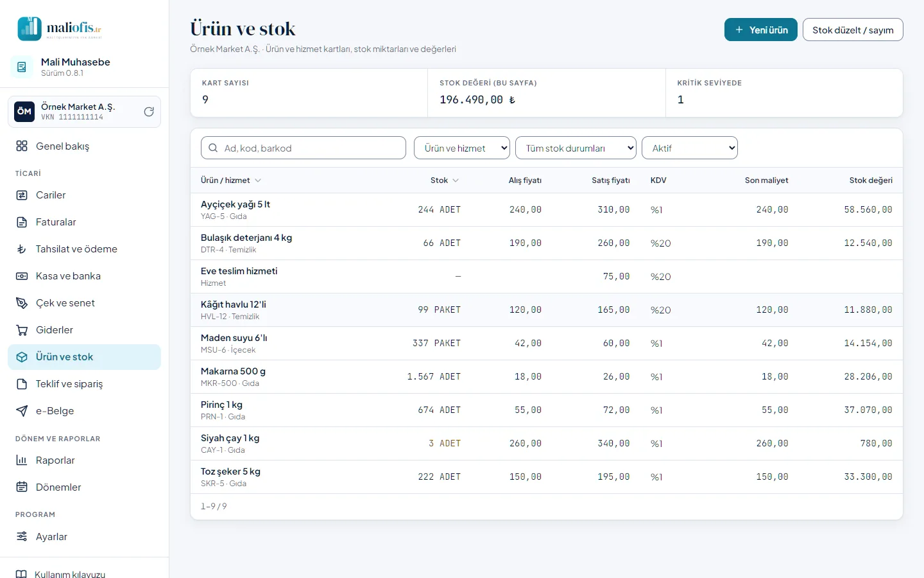
Task: Open the Teklif ve sipariş page
Action: 84,384
